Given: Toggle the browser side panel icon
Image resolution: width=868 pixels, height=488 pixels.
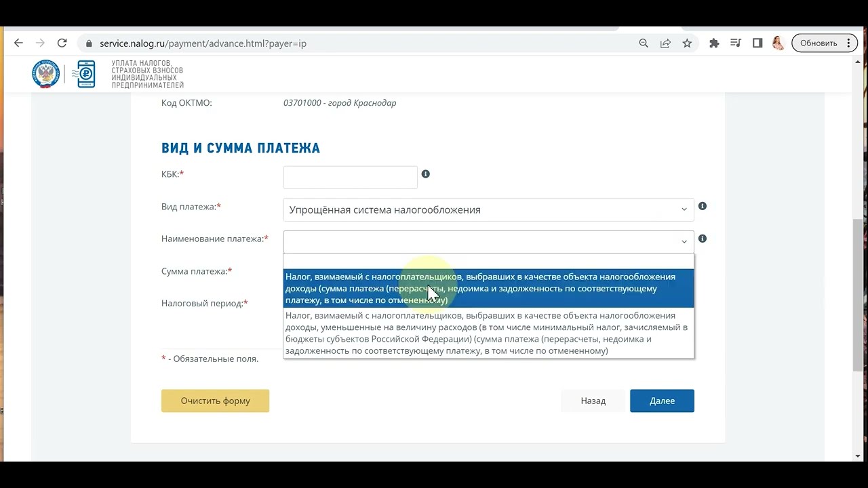Looking at the screenshot, I should point(757,43).
